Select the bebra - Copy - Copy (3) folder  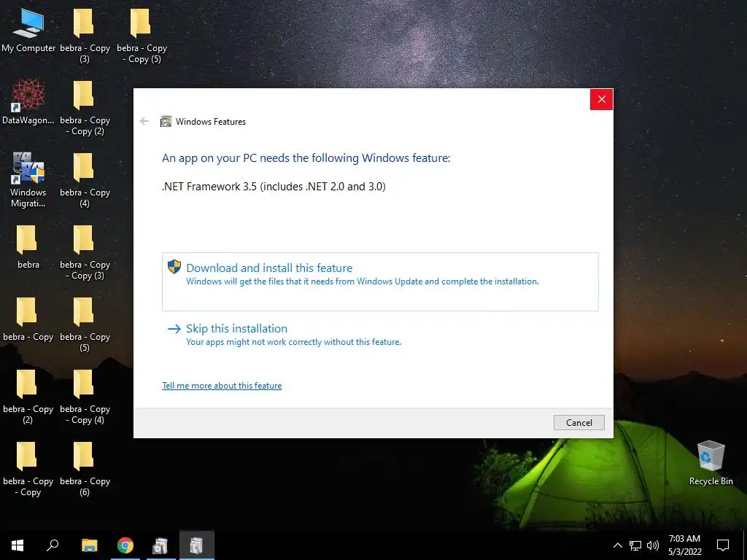pos(85,252)
